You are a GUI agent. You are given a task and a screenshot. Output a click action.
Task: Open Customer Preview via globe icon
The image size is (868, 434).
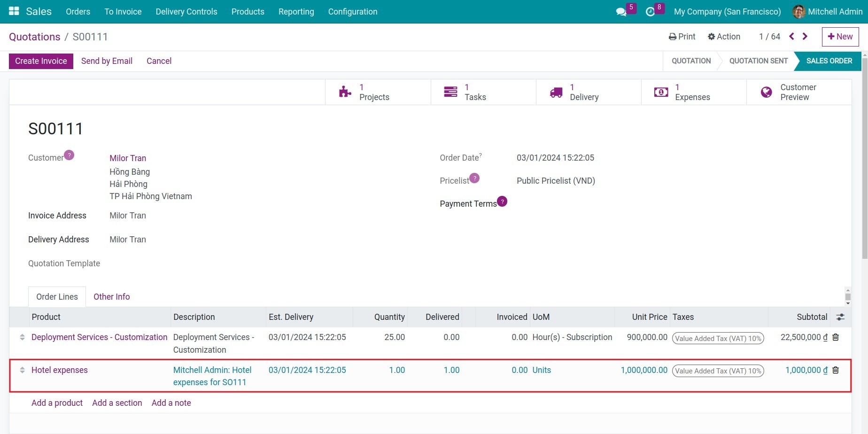click(798, 92)
